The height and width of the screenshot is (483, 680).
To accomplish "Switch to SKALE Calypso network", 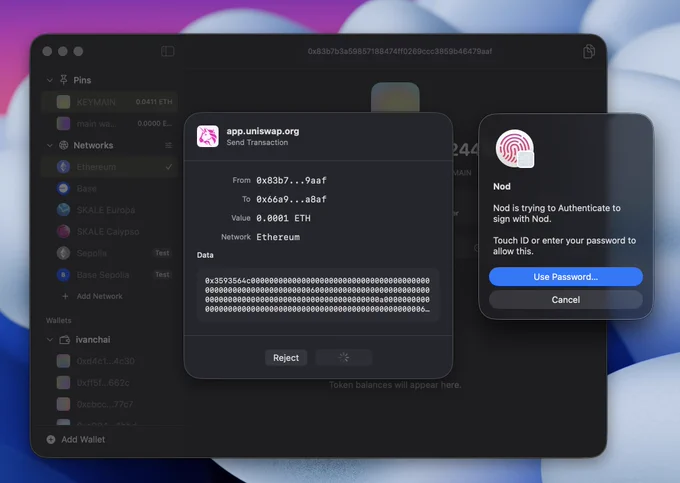I will click(110, 232).
